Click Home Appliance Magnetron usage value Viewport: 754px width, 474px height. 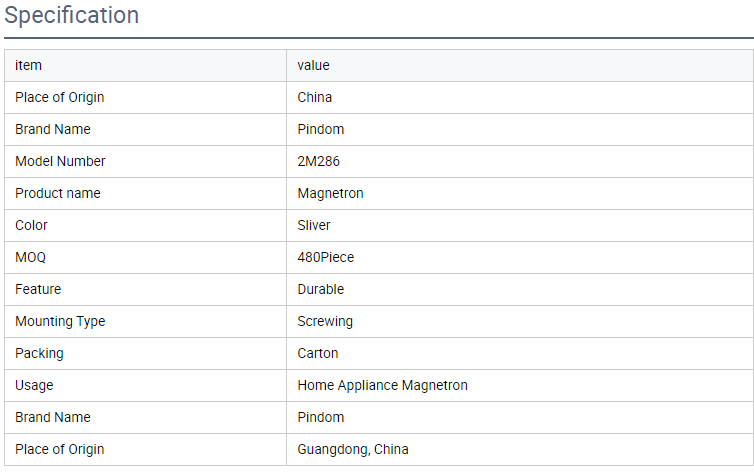click(x=382, y=386)
